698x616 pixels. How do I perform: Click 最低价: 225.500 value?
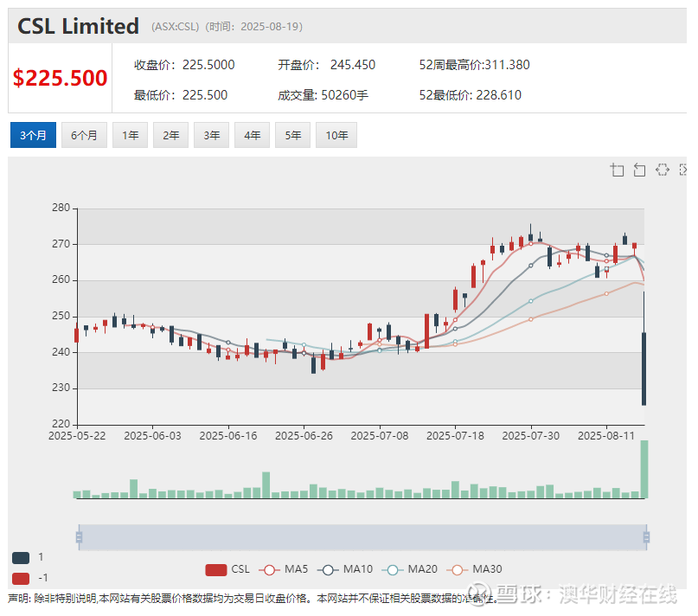pos(181,95)
